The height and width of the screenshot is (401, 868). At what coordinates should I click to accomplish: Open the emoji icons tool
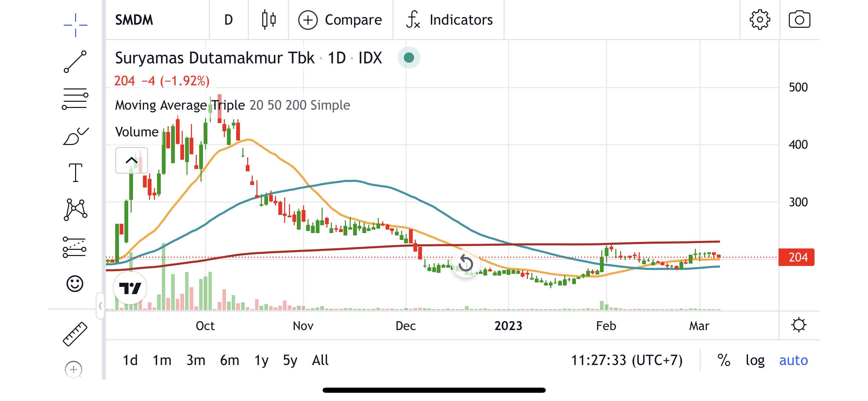tap(75, 284)
